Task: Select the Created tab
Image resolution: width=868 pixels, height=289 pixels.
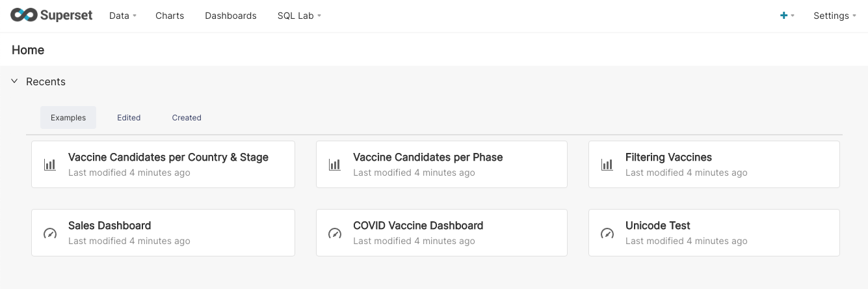Action: pos(187,118)
